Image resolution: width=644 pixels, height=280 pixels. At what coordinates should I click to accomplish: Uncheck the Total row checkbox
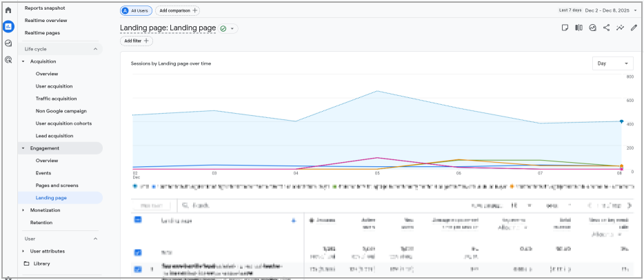pyautogui.click(x=138, y=252)
